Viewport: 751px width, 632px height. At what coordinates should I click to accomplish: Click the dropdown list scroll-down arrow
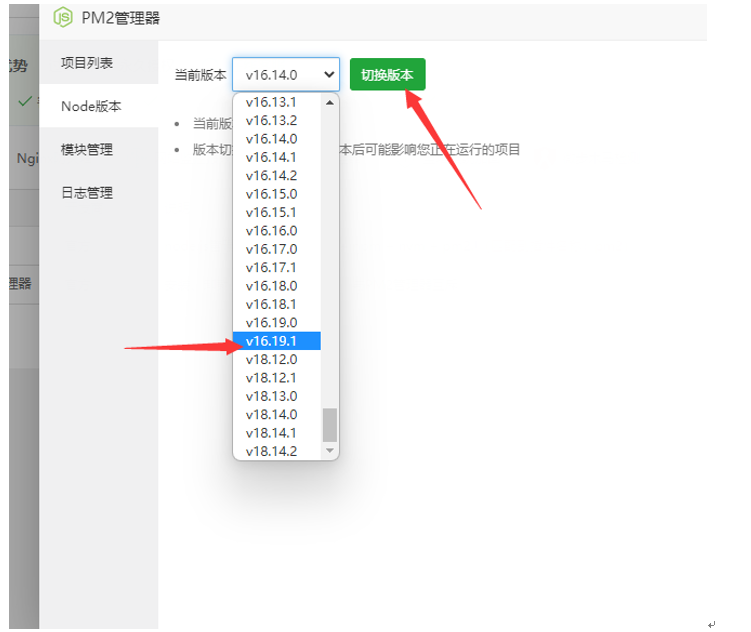330,450
